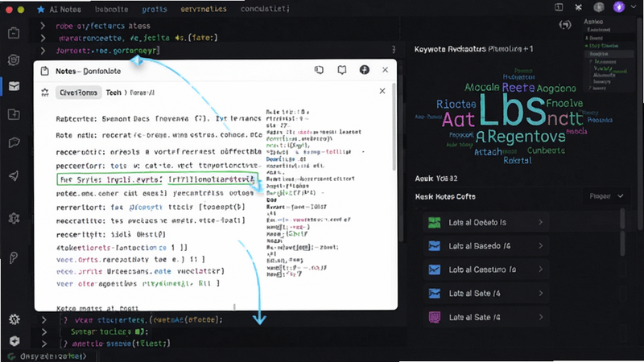Click the Notes panel vertical scrollbar
The image size is (644, 362).
pyautogui.click(x=394, y=127)
